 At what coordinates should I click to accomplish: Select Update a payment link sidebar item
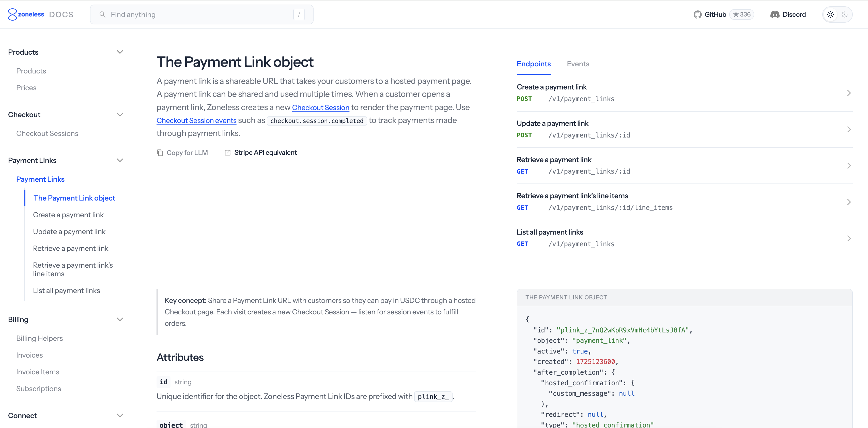[69, 232]
